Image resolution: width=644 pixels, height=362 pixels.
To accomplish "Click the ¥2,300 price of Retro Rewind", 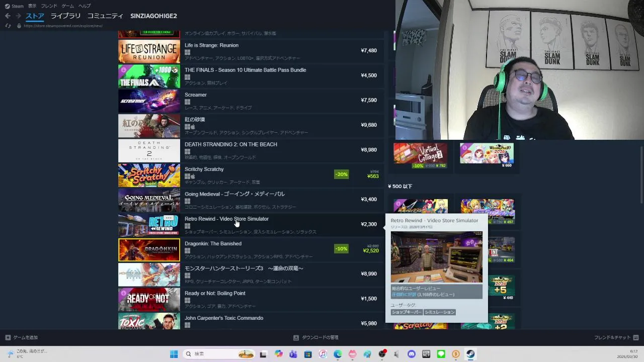I will 369,224.
